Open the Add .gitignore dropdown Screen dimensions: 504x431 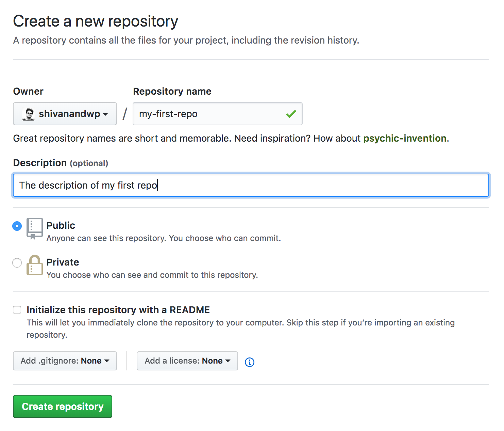click(65, 361)
